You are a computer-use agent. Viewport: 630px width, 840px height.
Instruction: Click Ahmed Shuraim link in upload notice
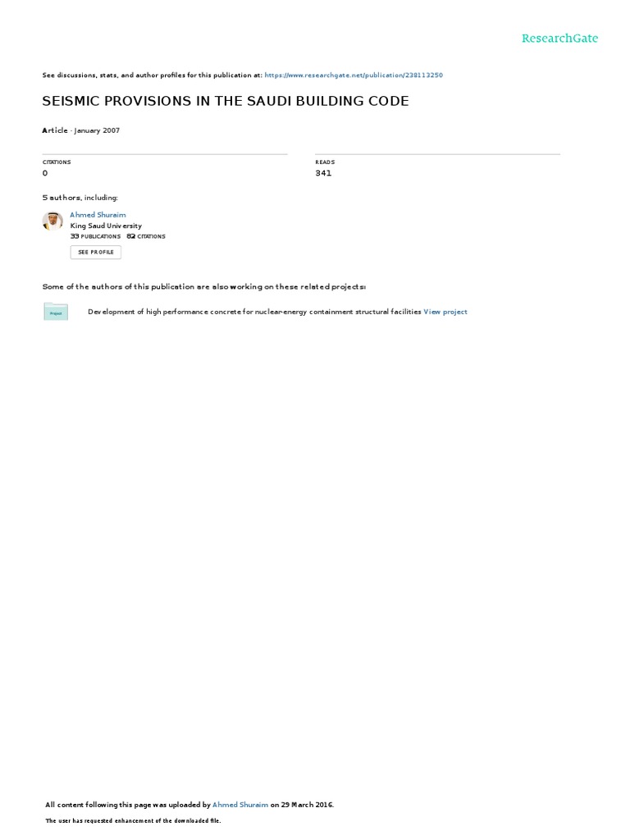[240, 805]
